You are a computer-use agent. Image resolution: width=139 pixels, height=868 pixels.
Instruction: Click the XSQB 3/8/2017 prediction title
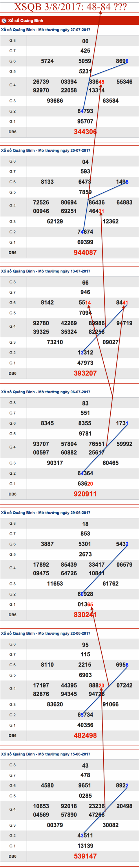(70, 7)
